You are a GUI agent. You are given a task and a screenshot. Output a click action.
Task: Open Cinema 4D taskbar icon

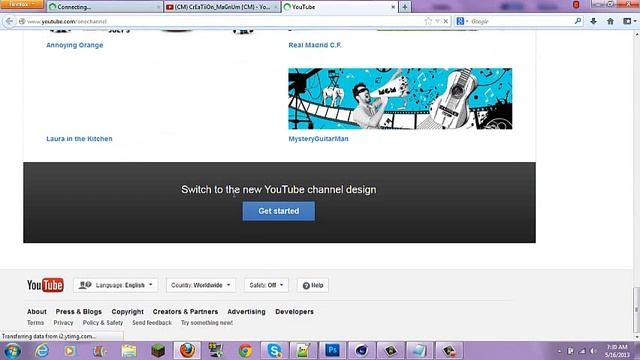(361, 351)
